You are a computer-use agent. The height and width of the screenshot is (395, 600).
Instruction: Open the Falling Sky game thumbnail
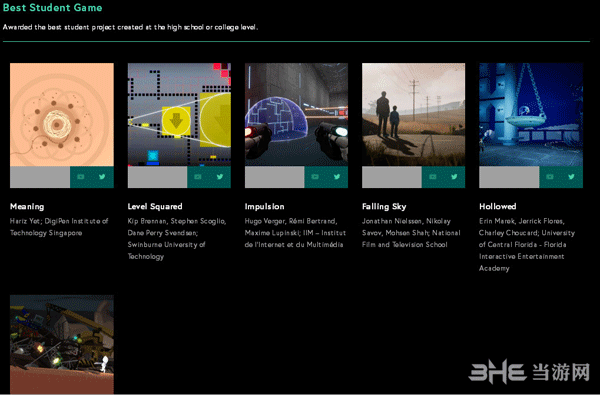point(414,114)
